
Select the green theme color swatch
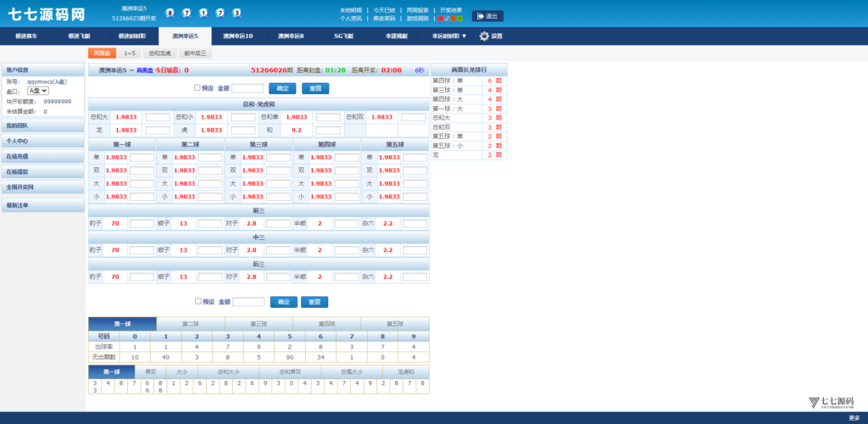point(459,18)
